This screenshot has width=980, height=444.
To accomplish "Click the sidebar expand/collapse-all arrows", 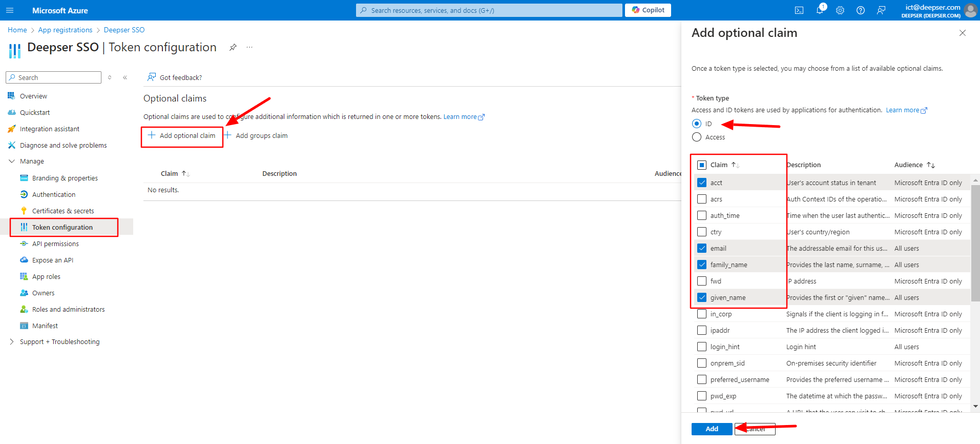I will (x=110, y=77).
